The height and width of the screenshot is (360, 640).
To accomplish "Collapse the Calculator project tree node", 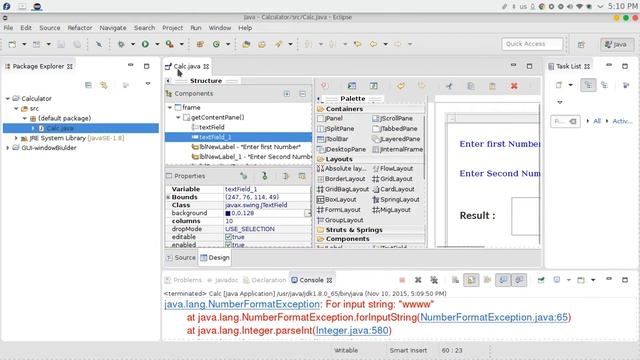I will coord(8,98).
